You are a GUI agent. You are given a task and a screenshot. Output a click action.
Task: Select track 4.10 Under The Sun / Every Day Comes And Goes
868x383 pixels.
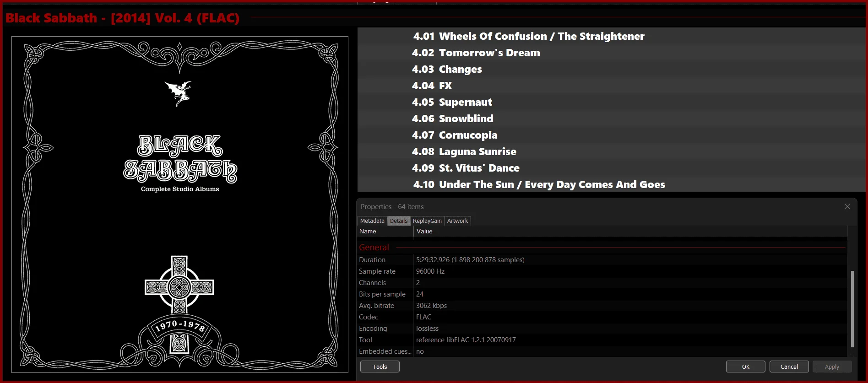[x=611, y=184]
